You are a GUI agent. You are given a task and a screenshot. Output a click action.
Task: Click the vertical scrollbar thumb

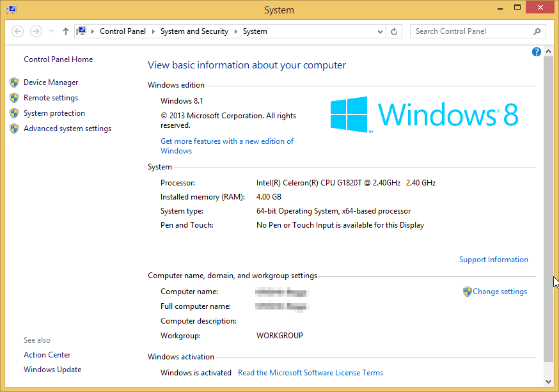point(549,209)
